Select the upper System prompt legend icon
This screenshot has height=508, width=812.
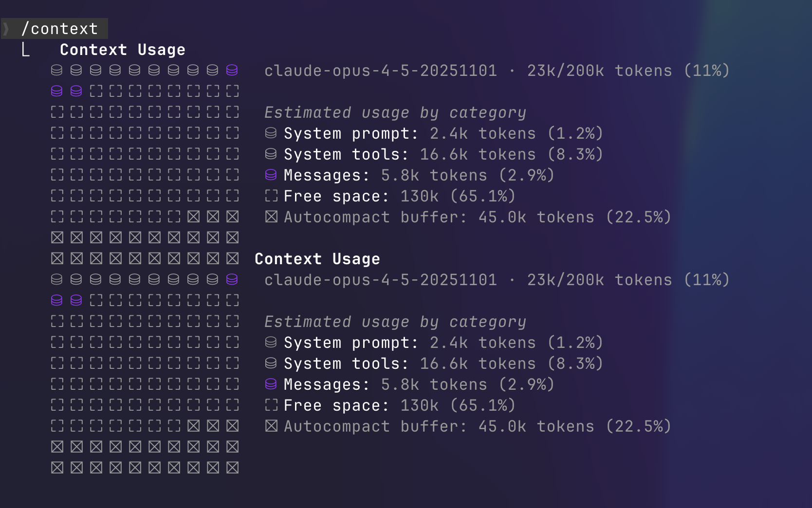271,133
